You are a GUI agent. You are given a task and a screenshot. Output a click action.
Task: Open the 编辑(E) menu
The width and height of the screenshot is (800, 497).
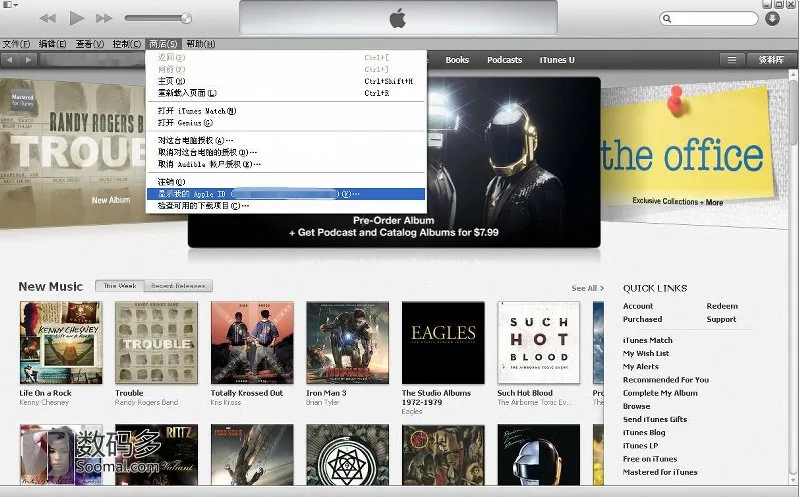click(x=53, y=44)
